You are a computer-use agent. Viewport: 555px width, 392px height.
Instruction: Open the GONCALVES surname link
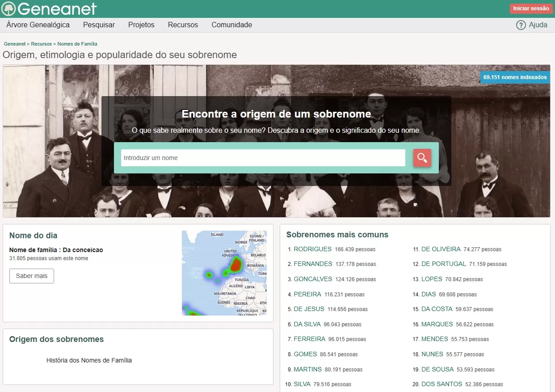tap(313, 279)
